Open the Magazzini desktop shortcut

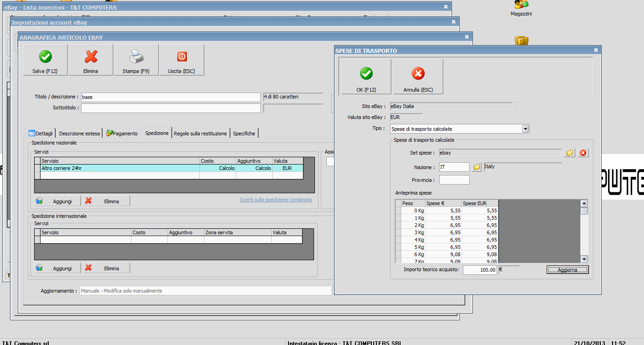(521, 8)
